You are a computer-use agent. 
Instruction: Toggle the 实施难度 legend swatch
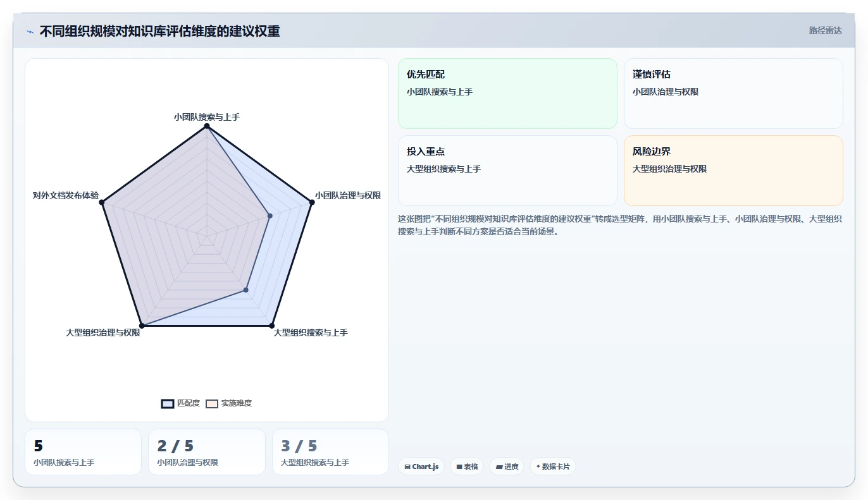tap(212, 403)
